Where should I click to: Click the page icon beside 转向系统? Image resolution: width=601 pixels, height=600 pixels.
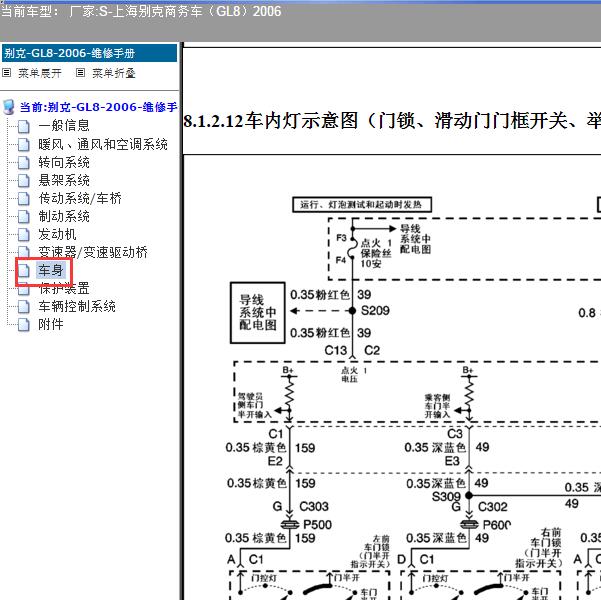point(23,163)
